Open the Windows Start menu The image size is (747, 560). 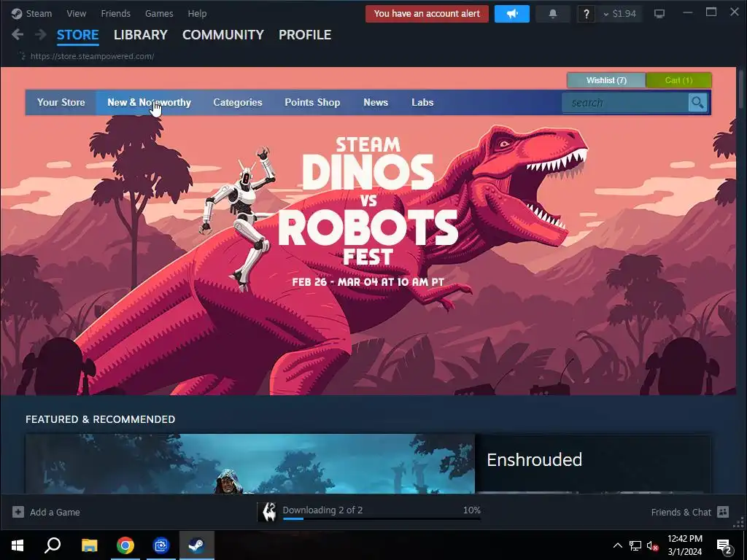tap(18, 545)
